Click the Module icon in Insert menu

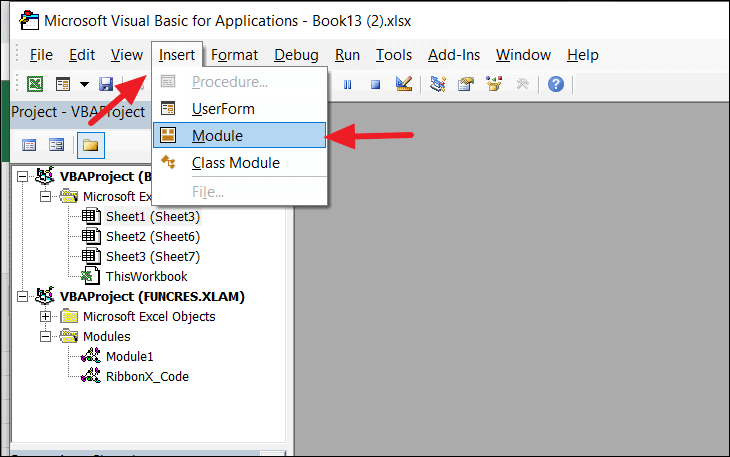[168, 135]
